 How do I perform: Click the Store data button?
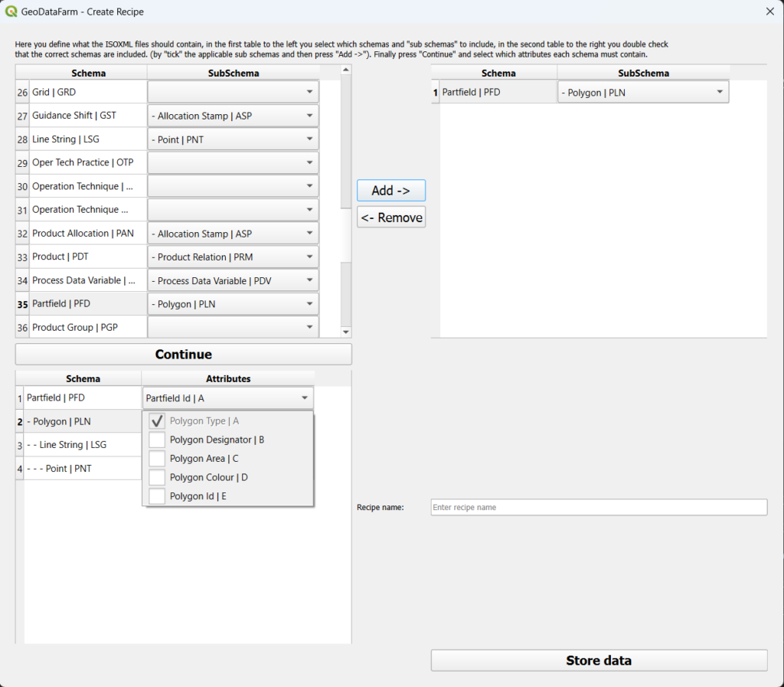point(599,660)
